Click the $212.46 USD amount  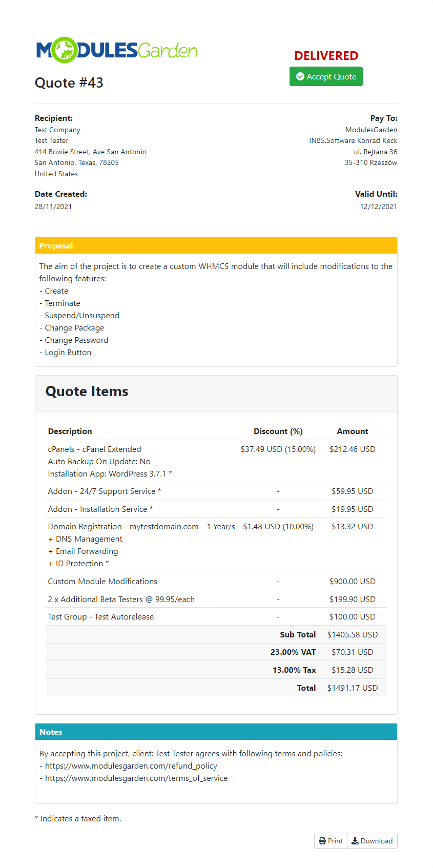[x=353, y=449]
